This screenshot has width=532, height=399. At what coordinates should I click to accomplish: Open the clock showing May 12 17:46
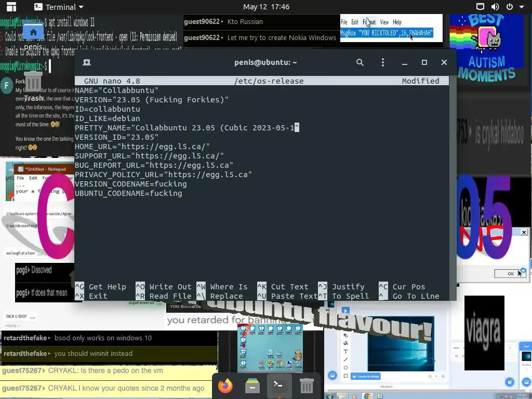[266, 7]
